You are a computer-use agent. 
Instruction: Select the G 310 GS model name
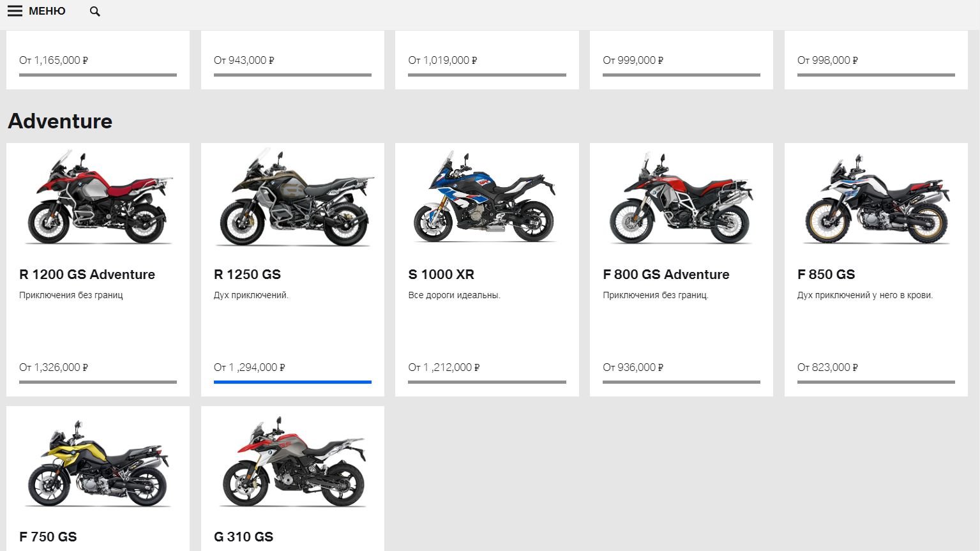click(x=243, y=537)
